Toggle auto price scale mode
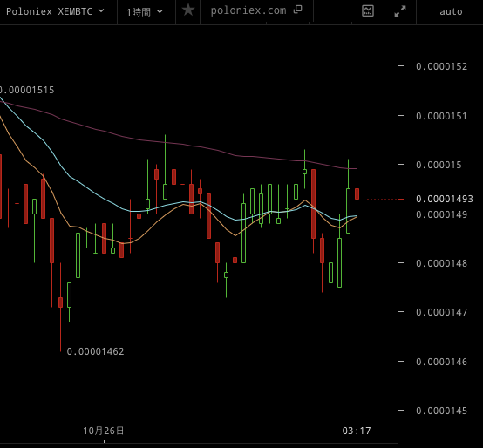Screen dimensions: 483x448 pyautogui.click(x=451, y=11)
